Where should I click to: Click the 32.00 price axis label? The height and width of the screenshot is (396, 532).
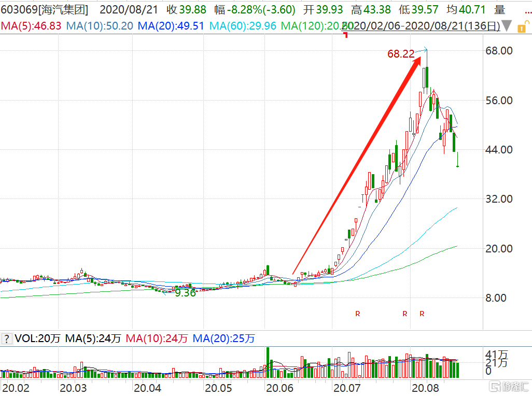point(499,199)
